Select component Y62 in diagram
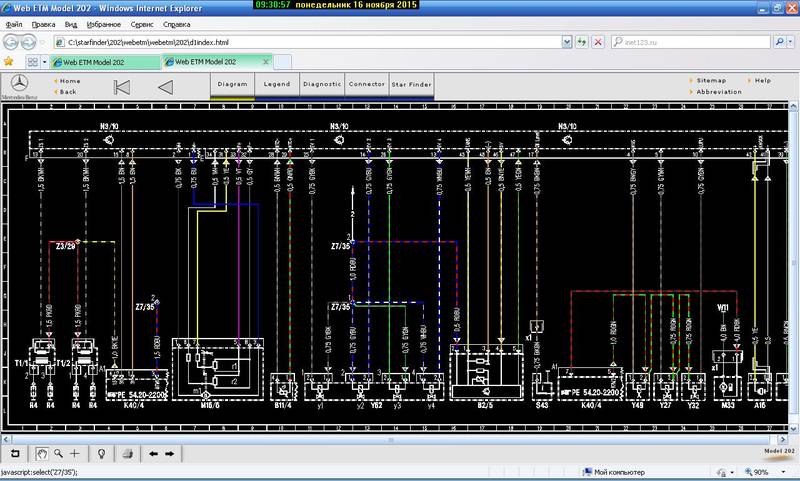Viewport: 800px width, 481px height. click(x=376, y=405)
